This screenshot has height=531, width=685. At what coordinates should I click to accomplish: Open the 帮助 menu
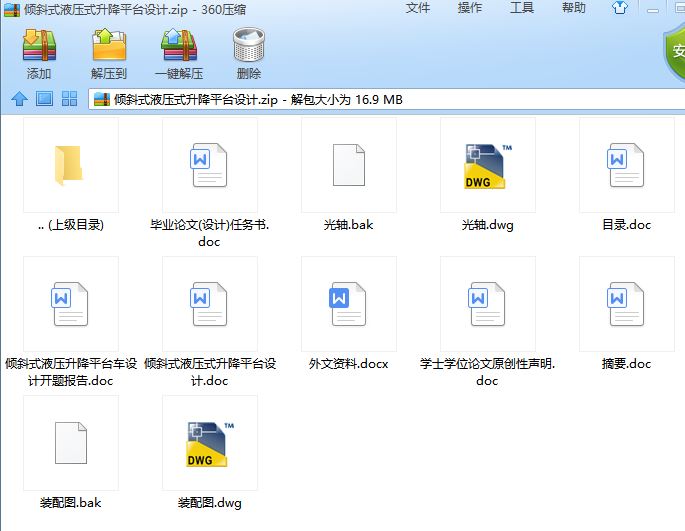574,8
